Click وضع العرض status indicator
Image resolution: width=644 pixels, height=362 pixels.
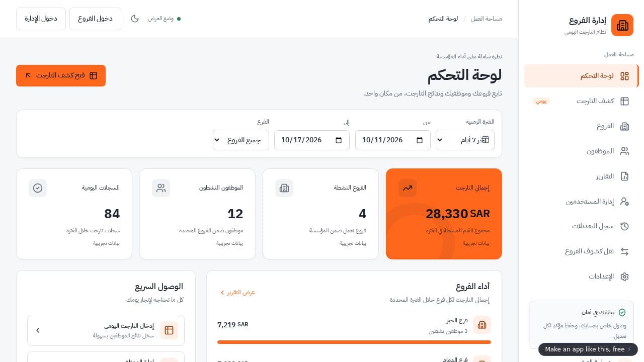coord(164,19)
